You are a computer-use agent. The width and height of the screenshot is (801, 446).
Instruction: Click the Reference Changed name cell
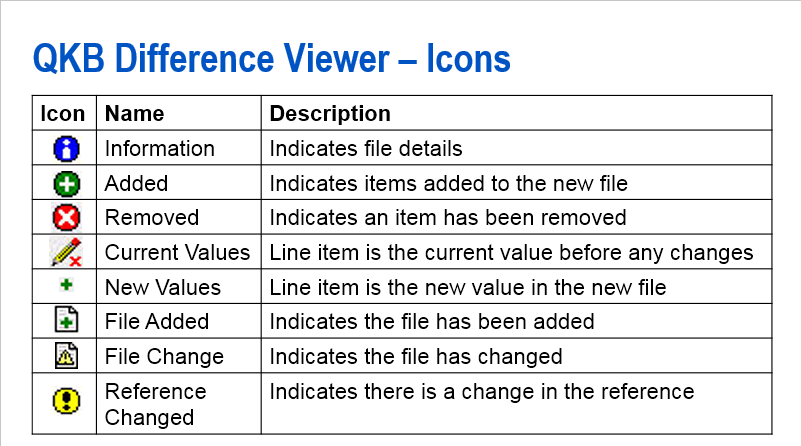point(156,403)
